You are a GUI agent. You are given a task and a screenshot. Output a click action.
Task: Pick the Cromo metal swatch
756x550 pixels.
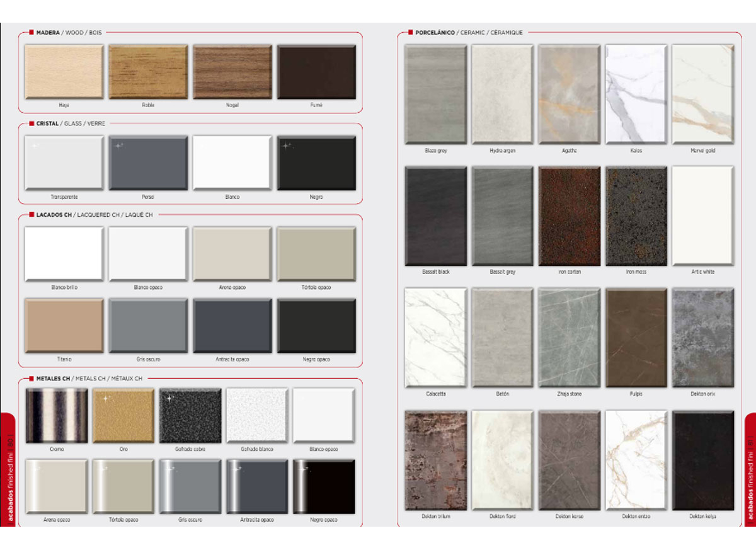(57, 416)
